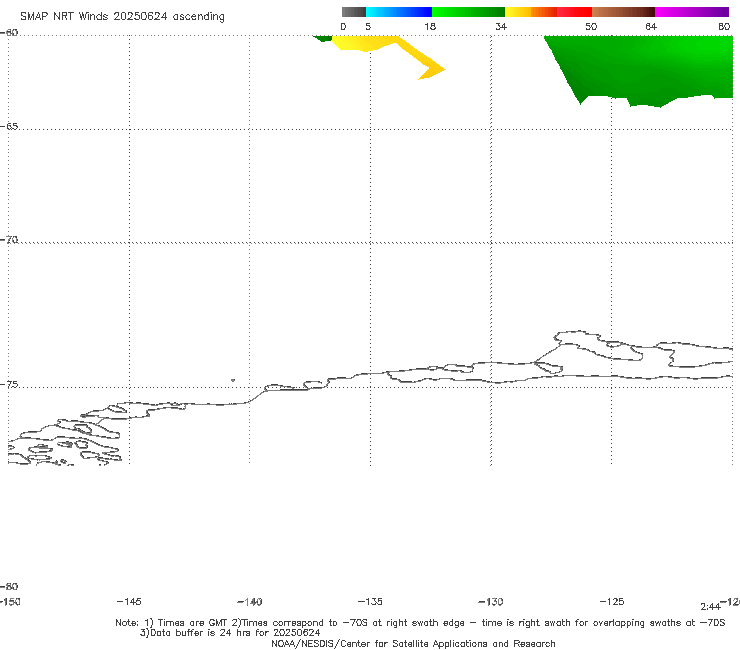
Task: Select the brown segment of the color bar
Action: (x=623, y=12)
